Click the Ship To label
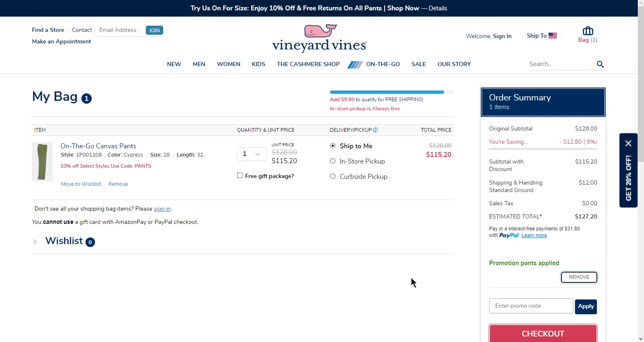Viewport: 644px width, 342px height. tap(537, 36)
